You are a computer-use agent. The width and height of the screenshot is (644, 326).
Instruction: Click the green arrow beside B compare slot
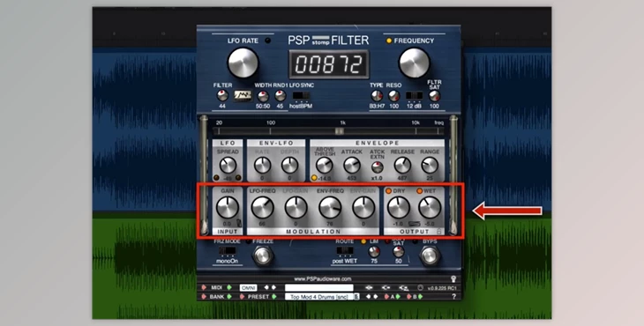(420, 296)
